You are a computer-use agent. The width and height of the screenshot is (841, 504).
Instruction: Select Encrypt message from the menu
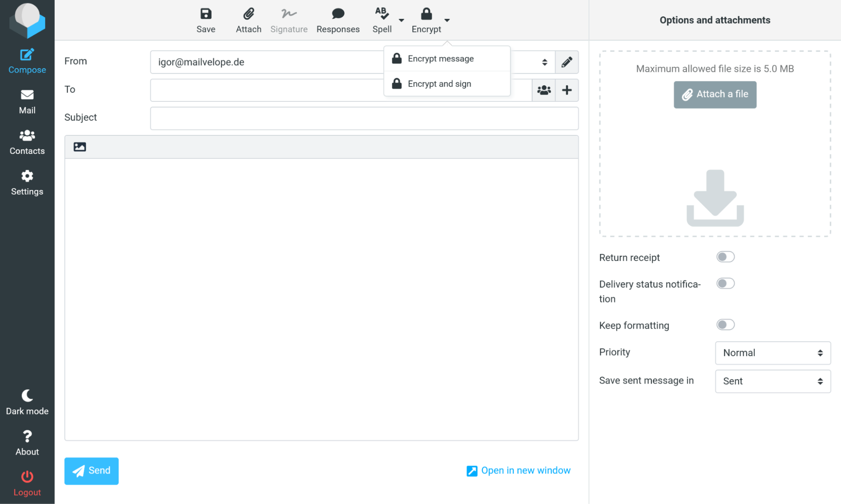(x=440, y=58)
